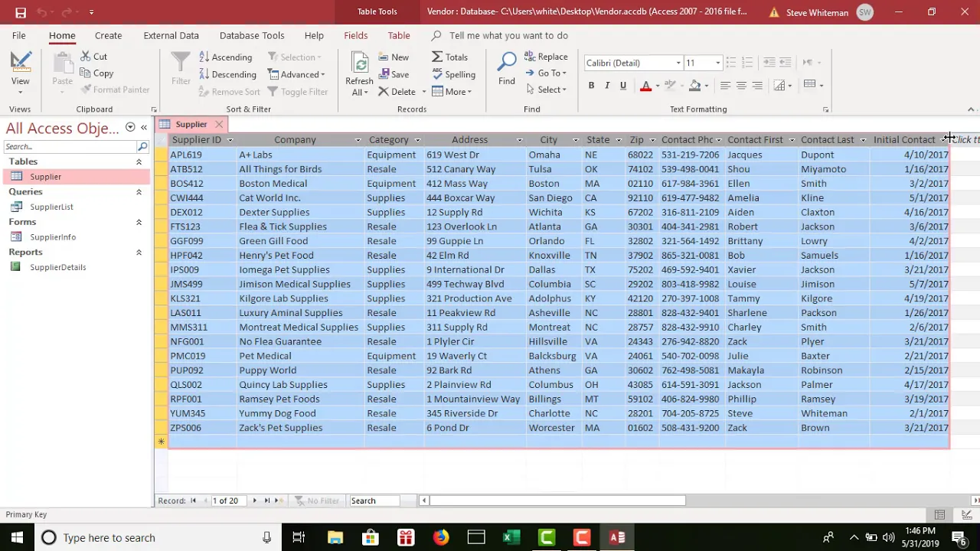Add new blank record from navigation bar

tap(279, 500)
